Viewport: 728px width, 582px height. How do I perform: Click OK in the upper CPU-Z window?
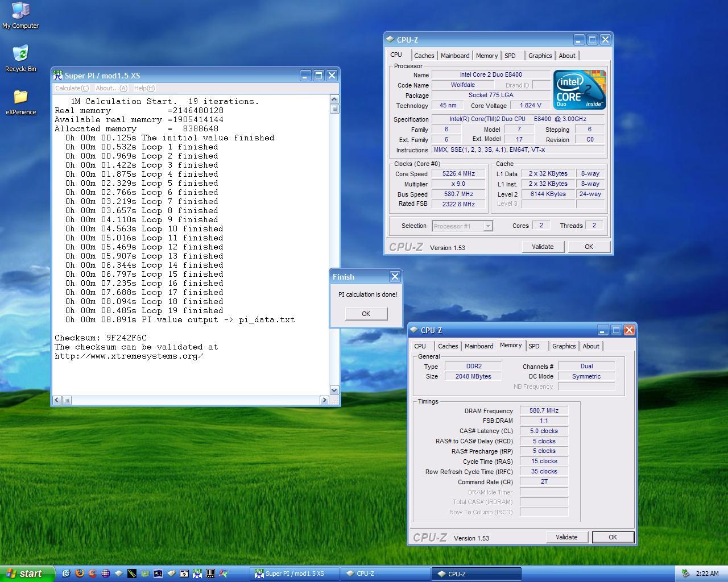589,247
